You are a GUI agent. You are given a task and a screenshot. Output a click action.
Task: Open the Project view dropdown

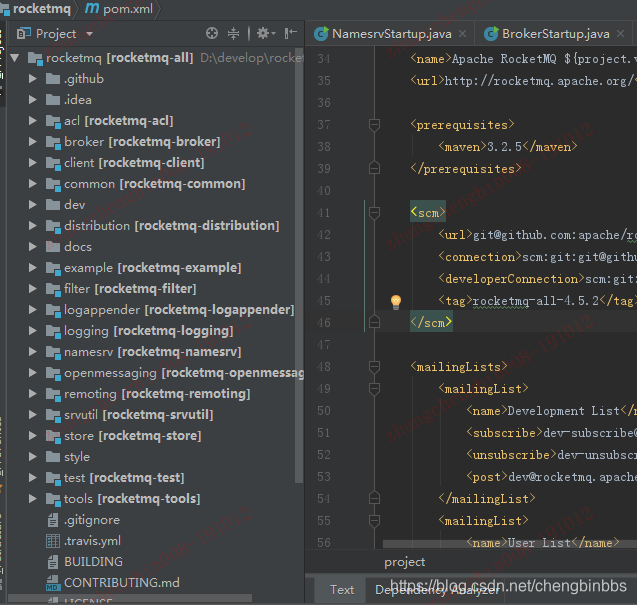[x=89, y=34]
